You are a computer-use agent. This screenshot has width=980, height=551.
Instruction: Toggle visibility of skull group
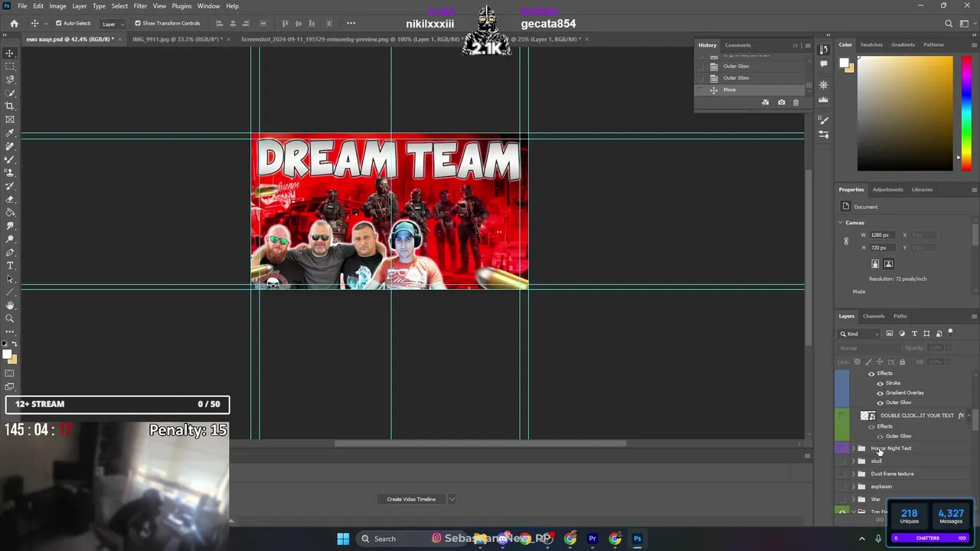tap(842, 461)
